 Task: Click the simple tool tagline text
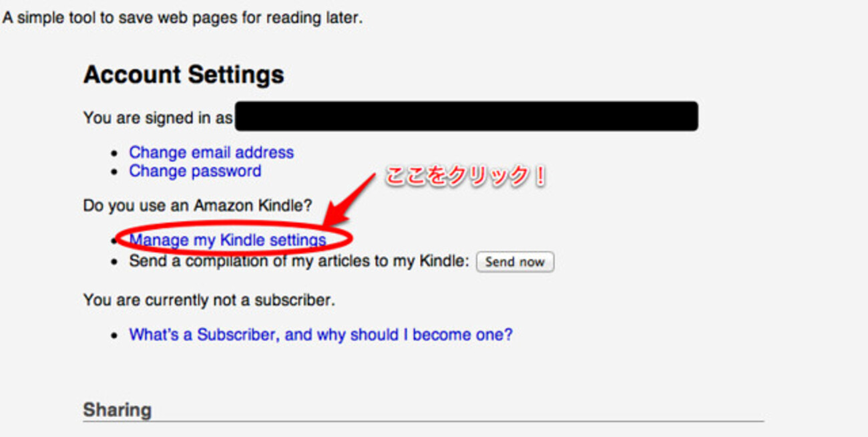[182, 18]
